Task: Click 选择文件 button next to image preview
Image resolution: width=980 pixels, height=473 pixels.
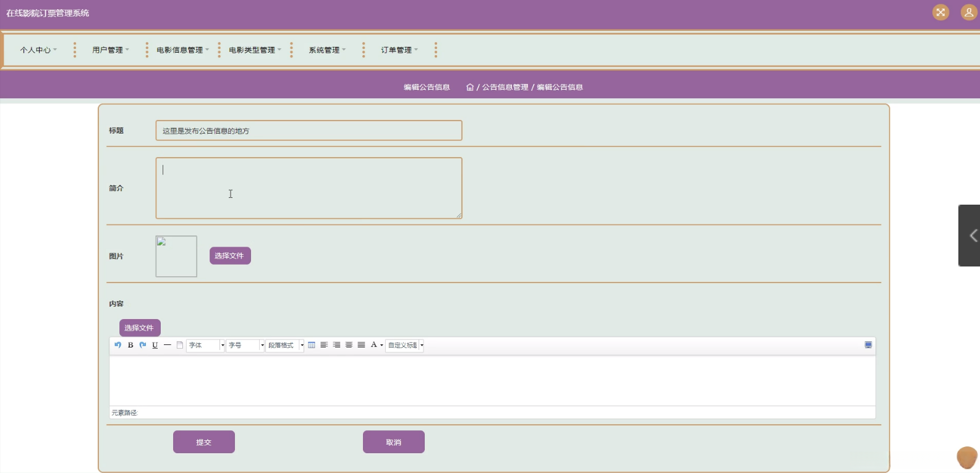Action: click(x=230, y=255)
